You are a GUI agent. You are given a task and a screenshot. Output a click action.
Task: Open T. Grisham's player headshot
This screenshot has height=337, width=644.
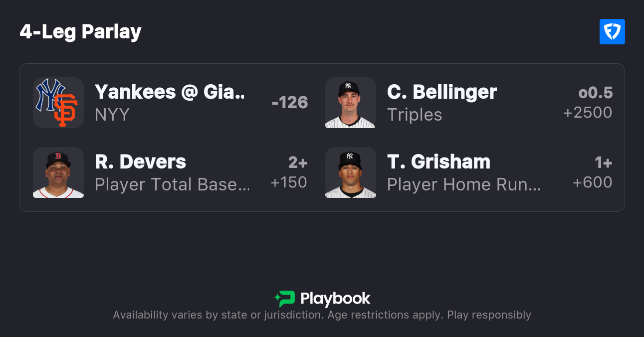(350, 172)
